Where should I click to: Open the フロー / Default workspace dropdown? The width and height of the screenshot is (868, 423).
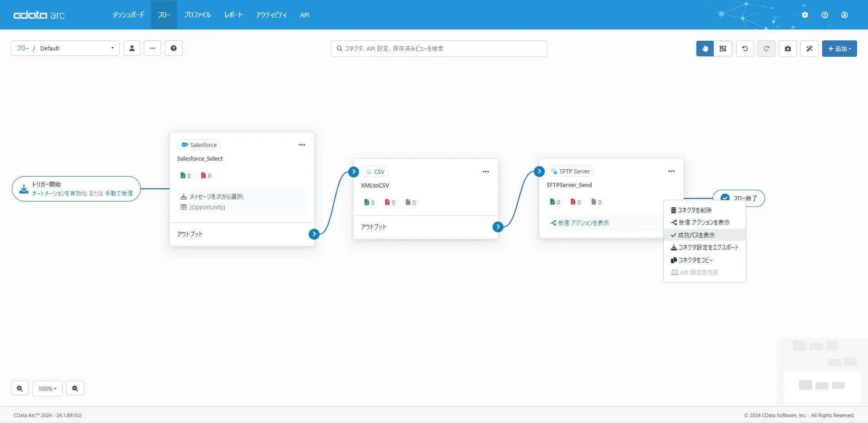(65, 48)
